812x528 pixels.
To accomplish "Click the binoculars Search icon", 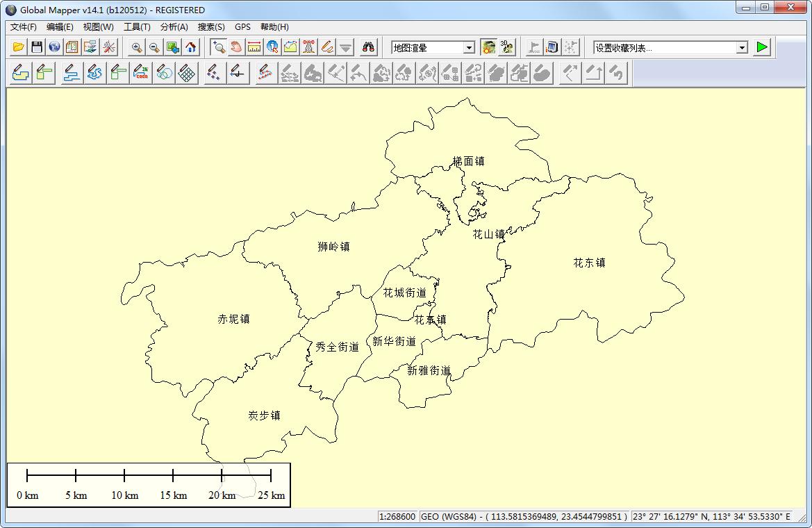I will (x=368, y=47).
